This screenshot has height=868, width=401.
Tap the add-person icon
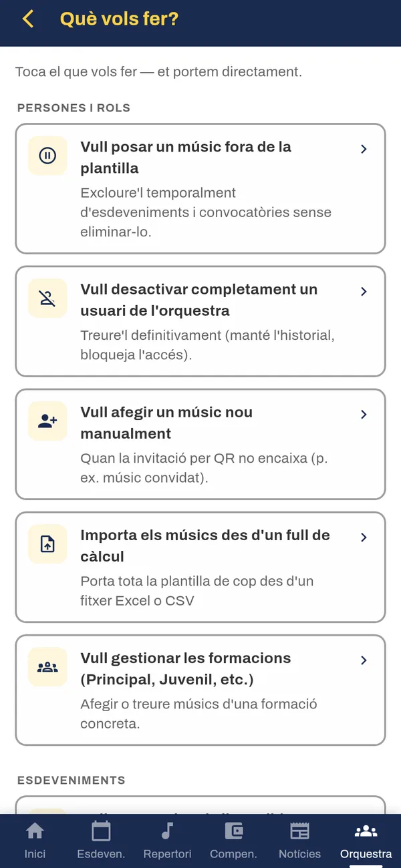coord(47,421)
